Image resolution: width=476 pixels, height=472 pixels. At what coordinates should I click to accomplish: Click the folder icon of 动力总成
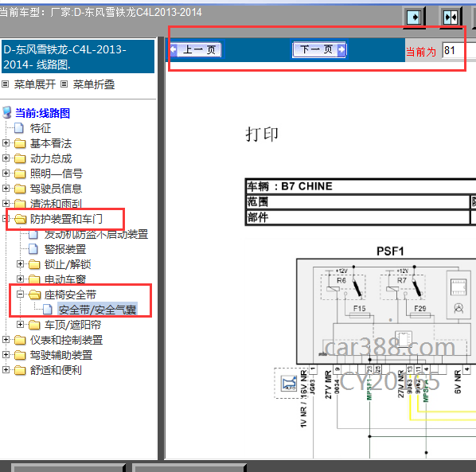tap(20, 158)
